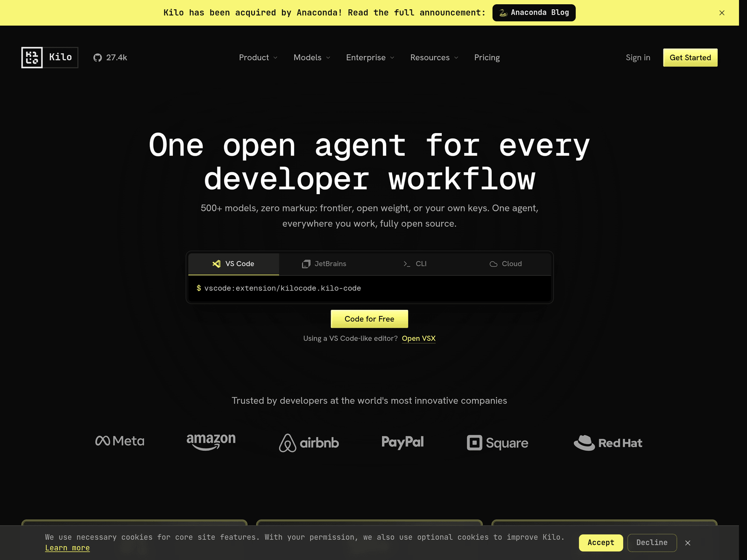Click the vscode:extension install command text
Screen dimensions: 747x560
tap(282, 288)
